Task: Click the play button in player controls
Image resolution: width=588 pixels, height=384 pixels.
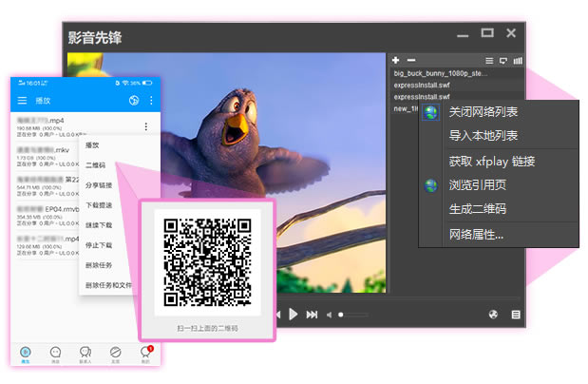Action: click(x=294, y=315)
